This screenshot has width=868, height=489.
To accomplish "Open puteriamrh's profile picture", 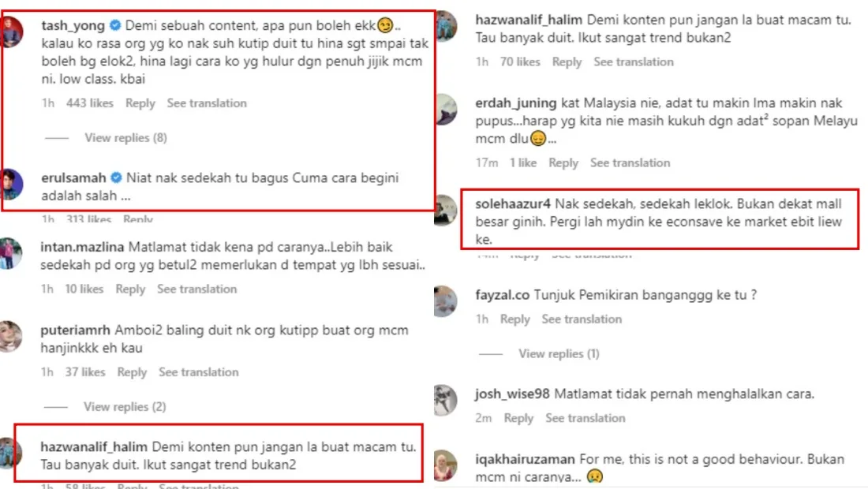I will [x=10, y=336].
